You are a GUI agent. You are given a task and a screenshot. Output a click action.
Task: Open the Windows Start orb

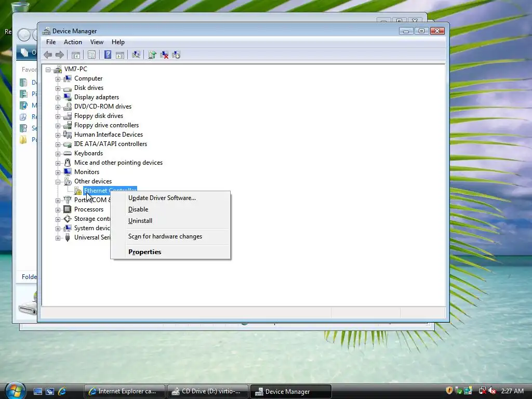click(15, 391)
